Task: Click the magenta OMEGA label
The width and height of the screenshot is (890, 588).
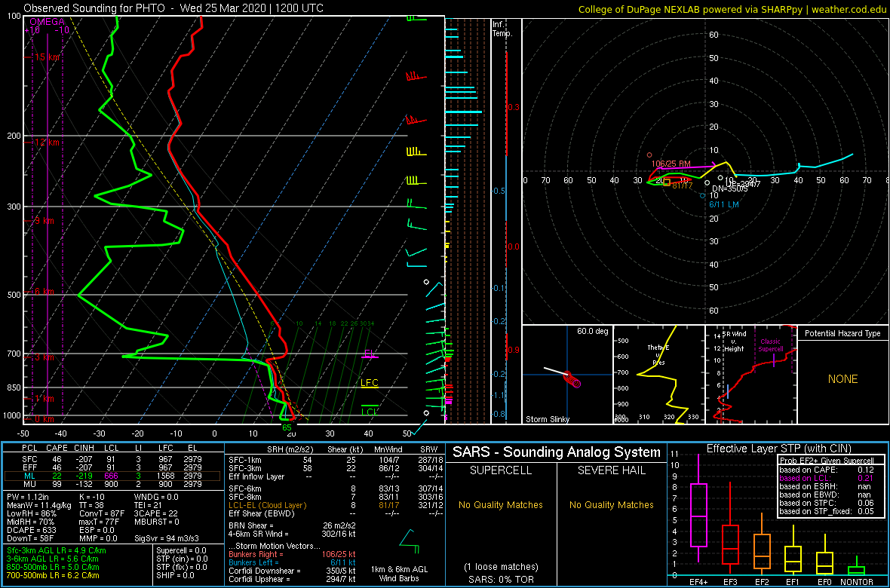Action: (47, 22)
